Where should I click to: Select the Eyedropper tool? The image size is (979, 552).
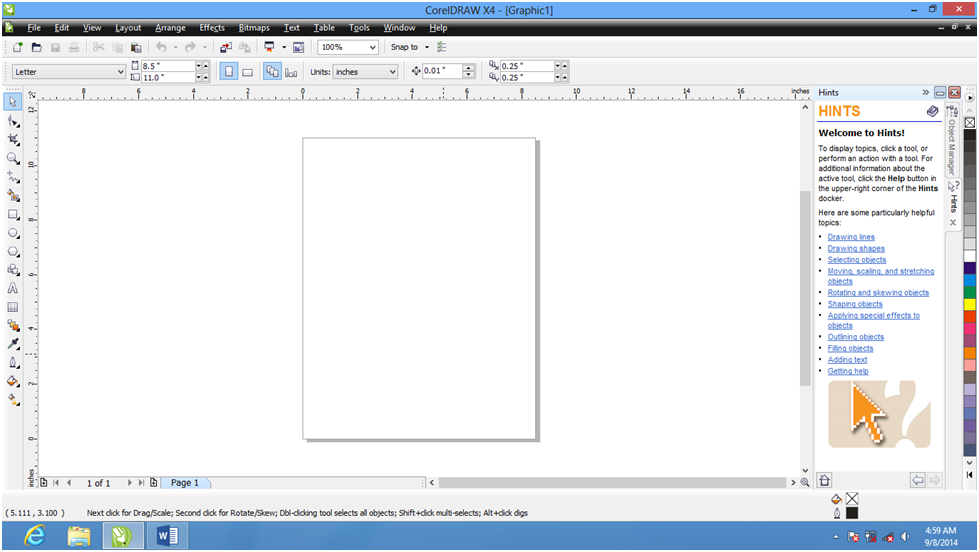pos(13,344)
